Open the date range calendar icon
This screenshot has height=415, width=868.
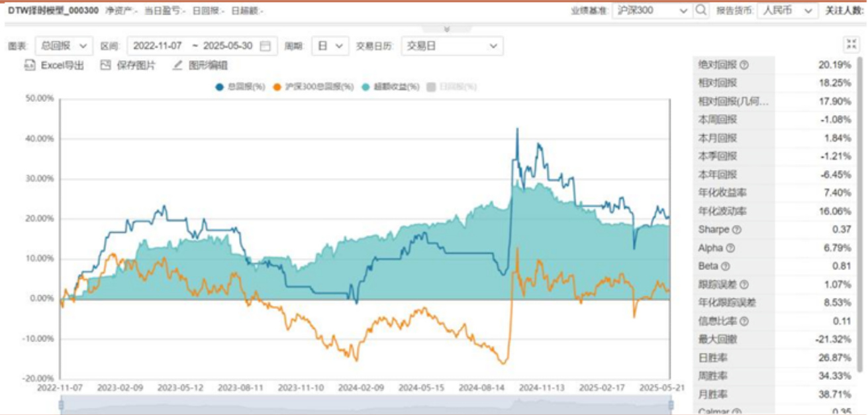[x=265, y=46]
